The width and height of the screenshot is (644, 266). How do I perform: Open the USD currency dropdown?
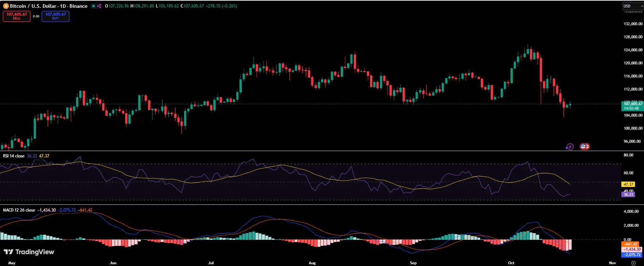(x=633, y=6)
